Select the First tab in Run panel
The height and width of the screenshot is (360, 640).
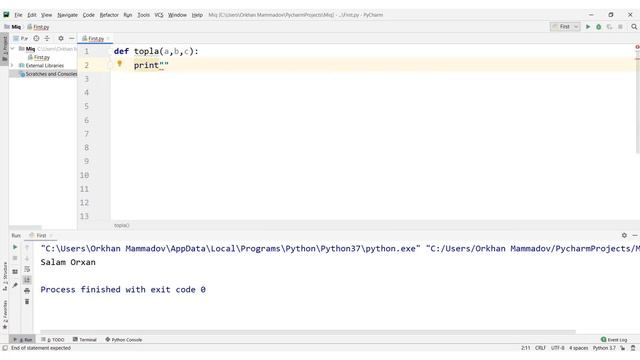click(x=41, y=236)
